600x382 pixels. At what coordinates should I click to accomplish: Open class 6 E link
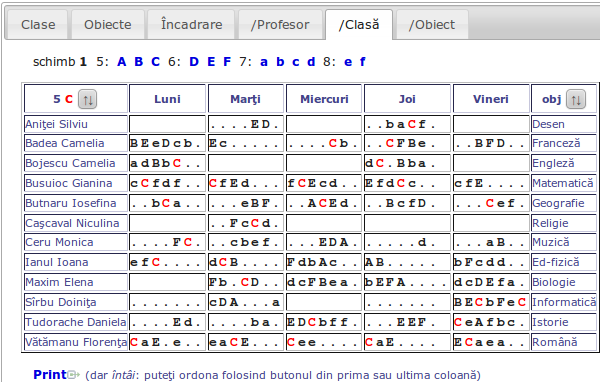[211, 62]
